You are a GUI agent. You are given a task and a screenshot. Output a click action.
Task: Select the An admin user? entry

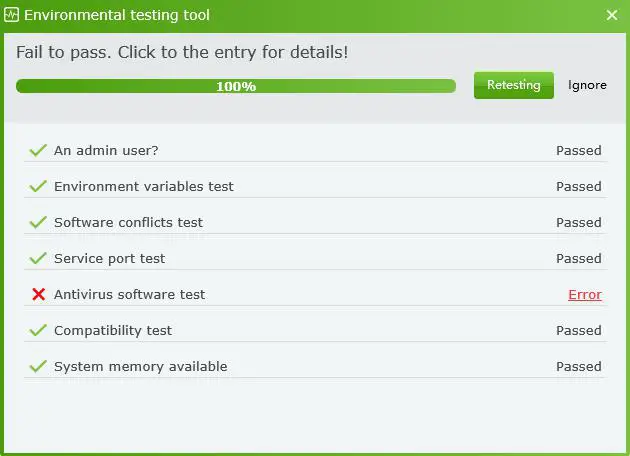coord(106,151)
